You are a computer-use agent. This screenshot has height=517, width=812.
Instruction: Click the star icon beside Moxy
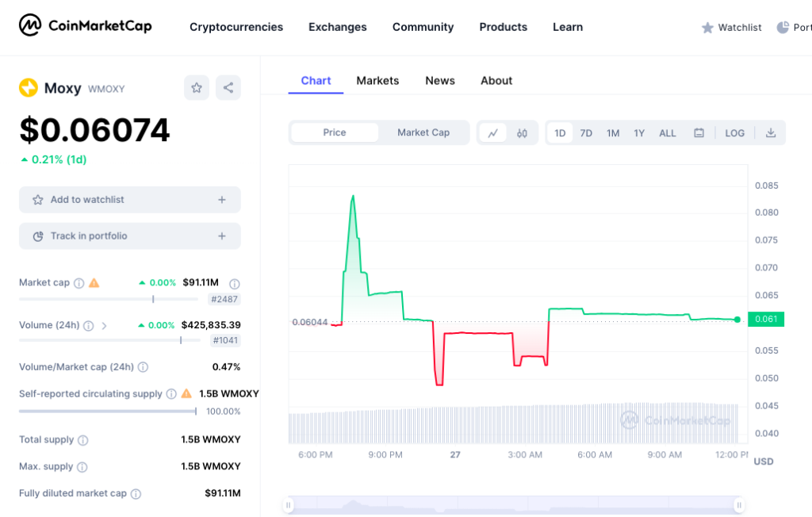pos(196,87)
